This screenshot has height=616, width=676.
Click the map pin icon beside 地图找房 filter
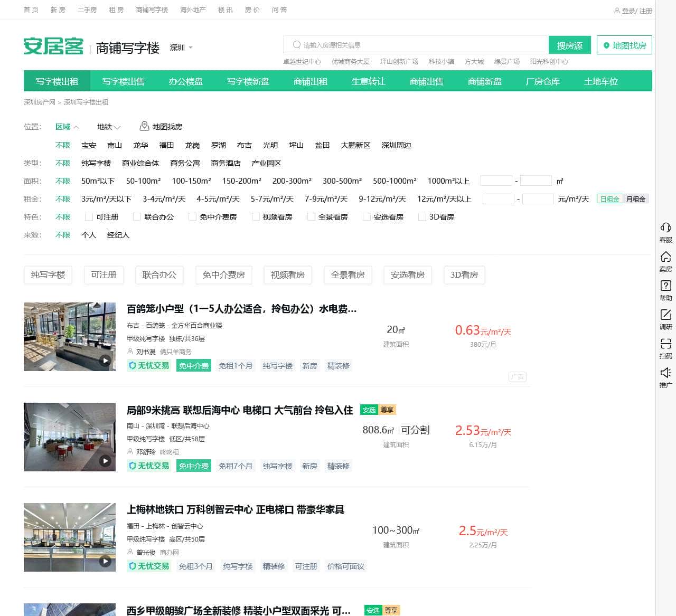tap(144, 126)
